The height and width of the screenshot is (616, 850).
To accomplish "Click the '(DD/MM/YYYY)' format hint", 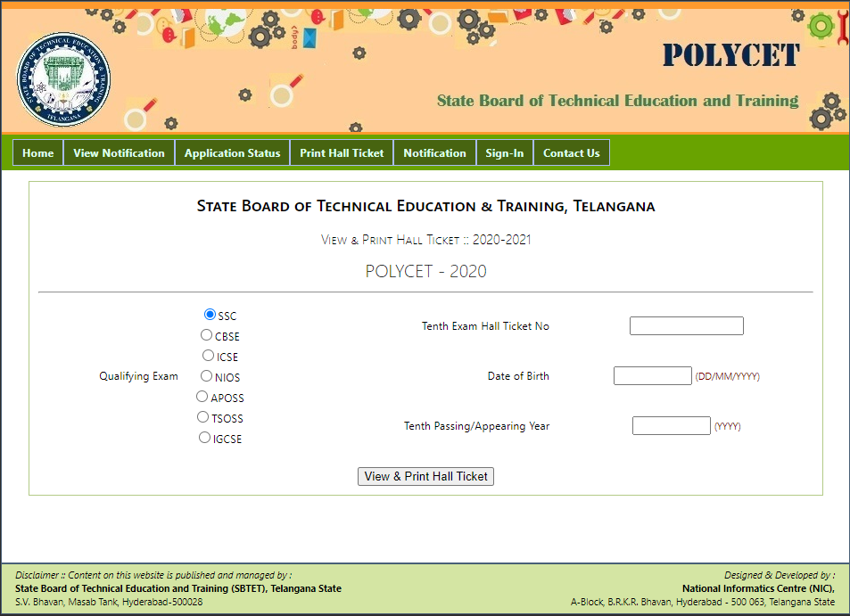I will 728,376.
